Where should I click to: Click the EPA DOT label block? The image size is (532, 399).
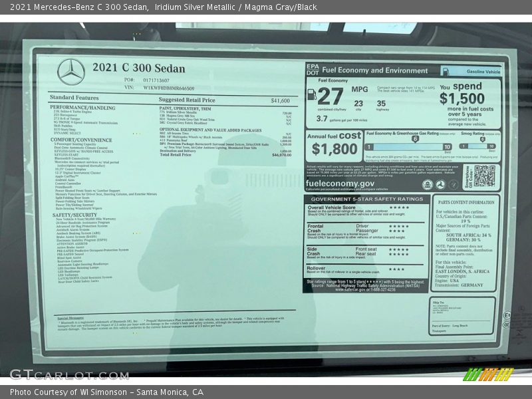pyautogui.click(x=313, y=70)
